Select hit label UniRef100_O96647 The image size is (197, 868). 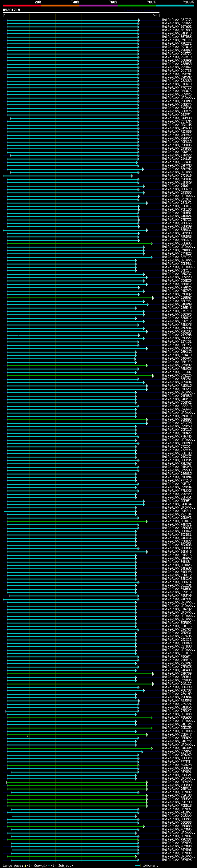177,409
